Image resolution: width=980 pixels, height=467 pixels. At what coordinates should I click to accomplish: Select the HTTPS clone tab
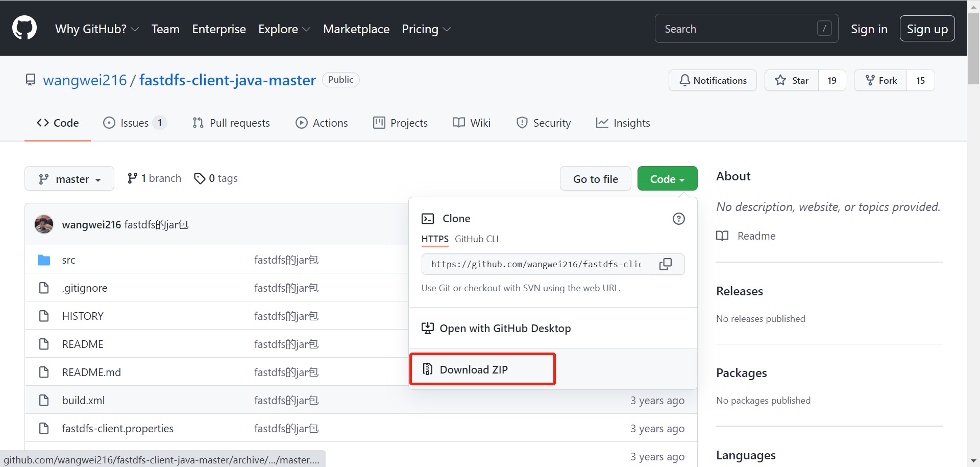click(435, 239)
